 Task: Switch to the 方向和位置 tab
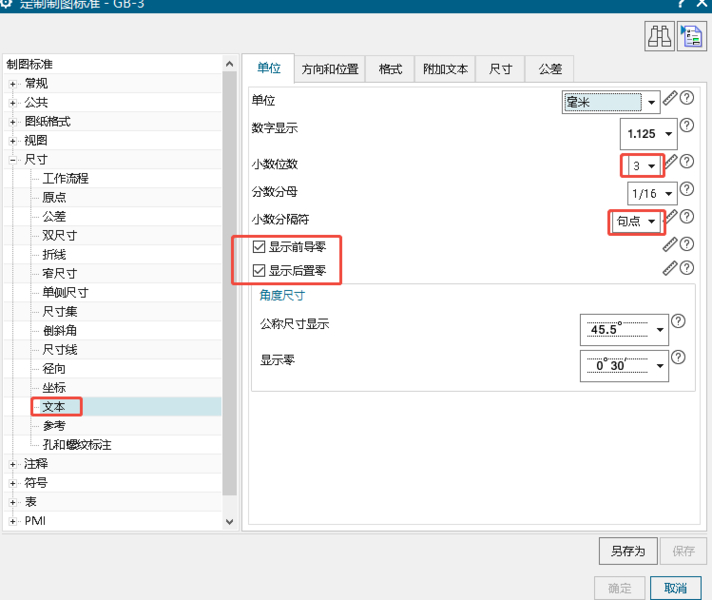tap(330, 69)
